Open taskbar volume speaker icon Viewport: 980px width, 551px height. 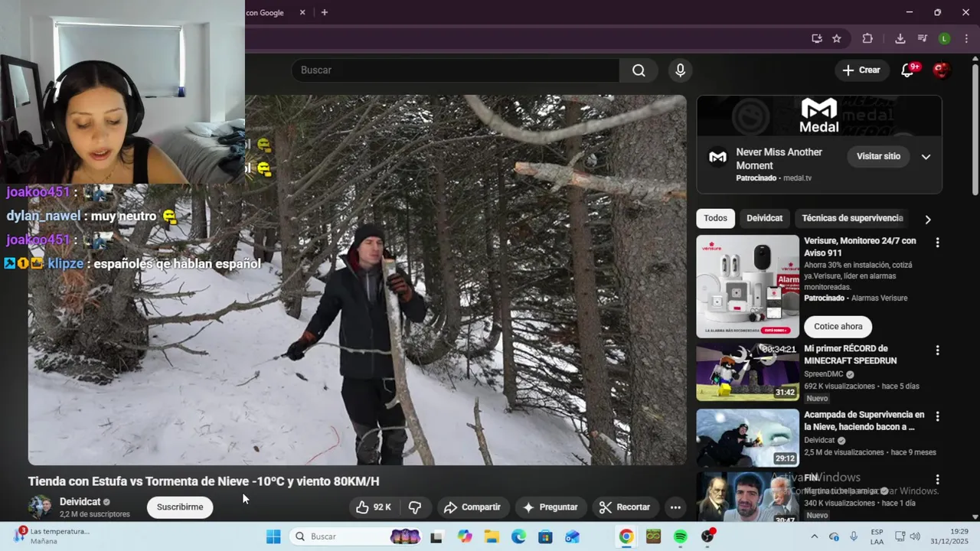(915, 536)
